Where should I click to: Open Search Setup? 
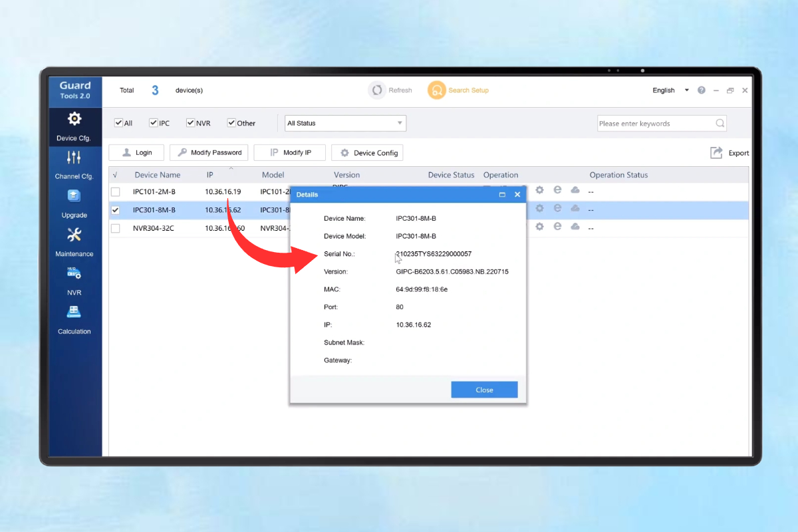pos(436,90)
